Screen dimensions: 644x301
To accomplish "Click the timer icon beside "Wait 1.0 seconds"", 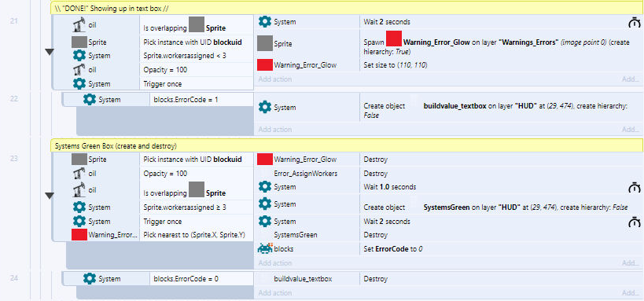I will click(x=634, y=187).
